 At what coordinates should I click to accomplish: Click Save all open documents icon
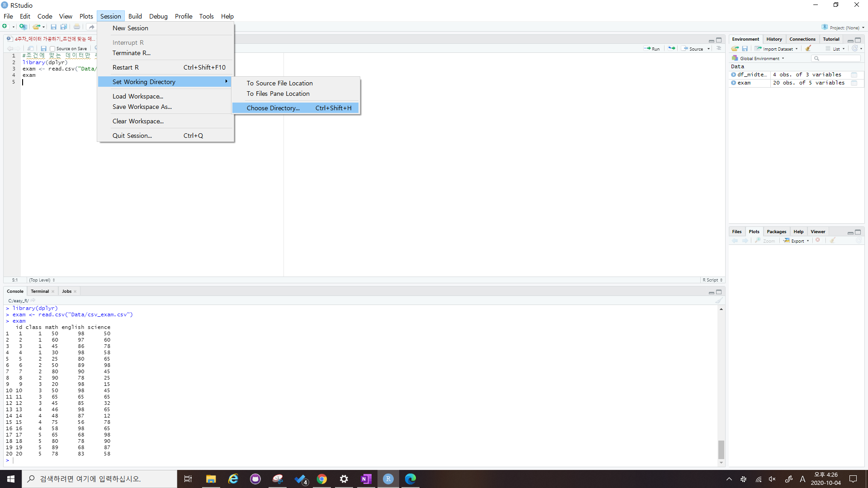coord(64,27)
